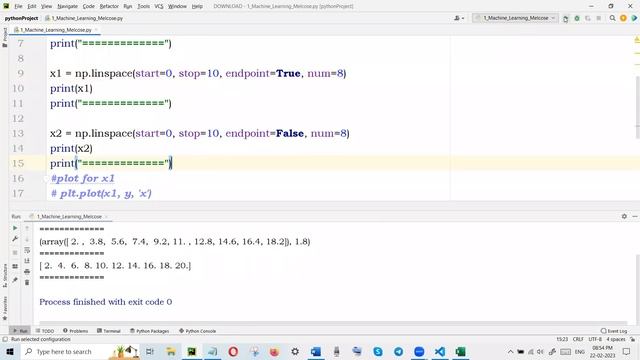
Task: Click the wrench settings icon in Run panel
Action: click(x=15, y=239)
